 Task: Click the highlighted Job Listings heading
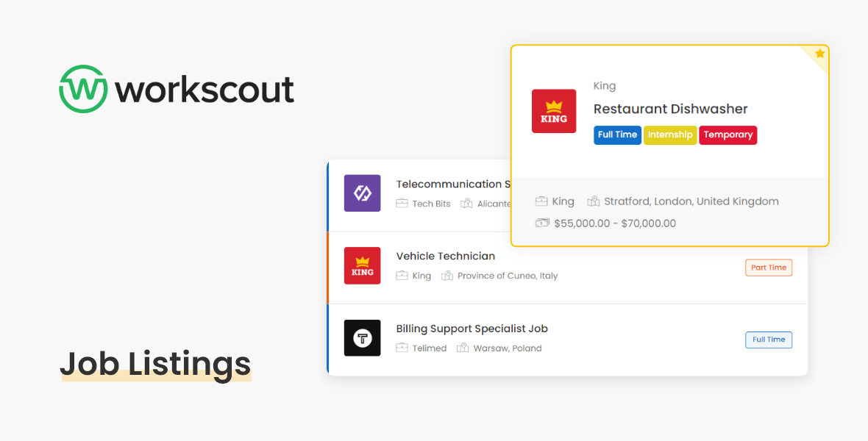(155, 364)
